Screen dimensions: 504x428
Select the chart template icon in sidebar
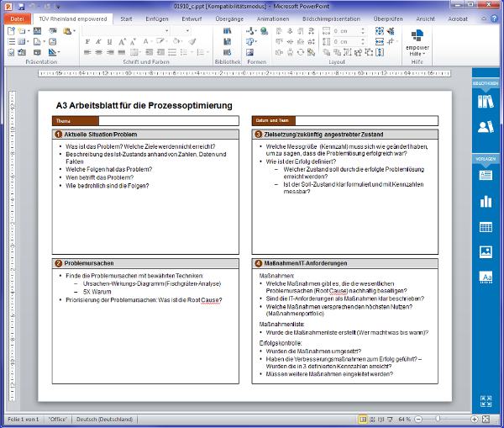(x=486, y=202)
